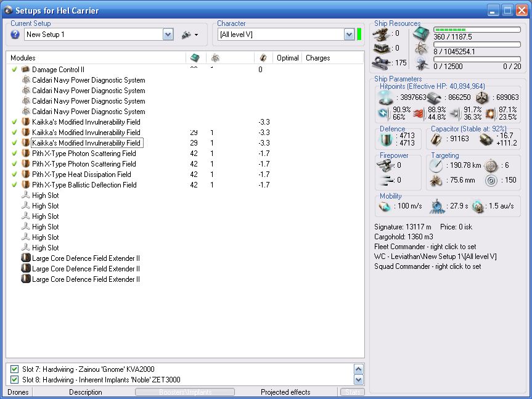Switch to the Drones tab

18,392
